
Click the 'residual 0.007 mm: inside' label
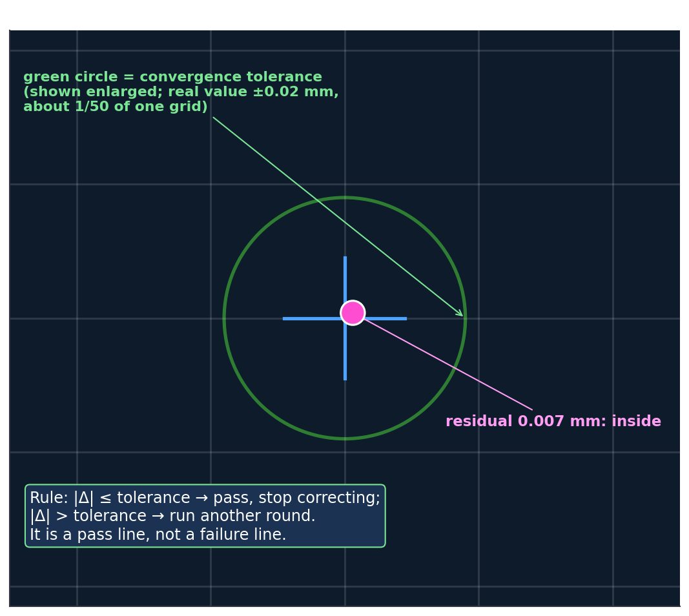click(x=553, y=421)
